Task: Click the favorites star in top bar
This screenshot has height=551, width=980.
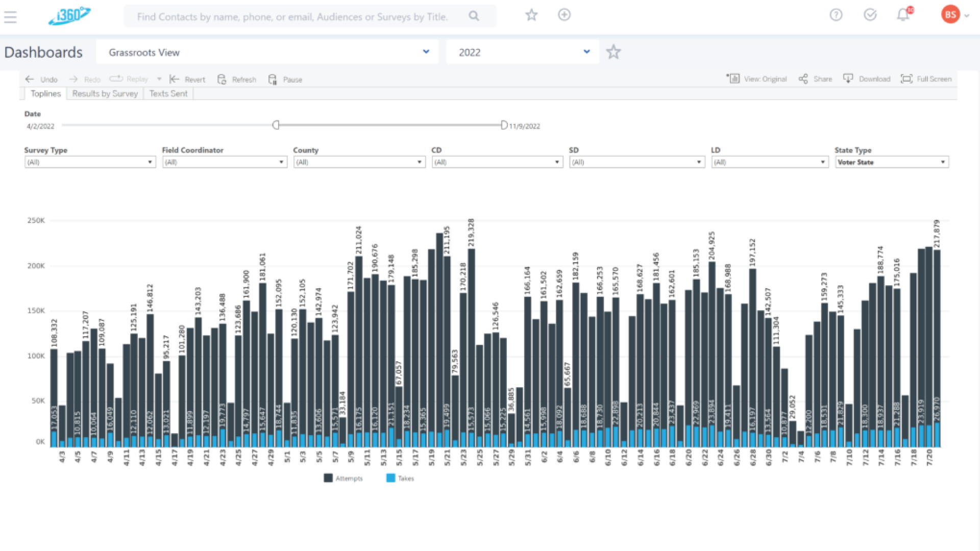Action: (531, 15)
